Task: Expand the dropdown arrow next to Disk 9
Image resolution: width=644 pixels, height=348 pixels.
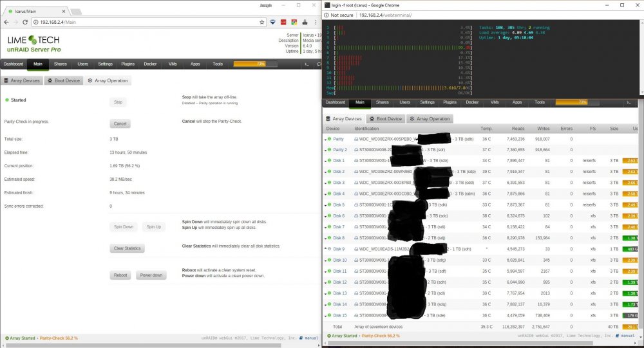Action: pos(326,249)
